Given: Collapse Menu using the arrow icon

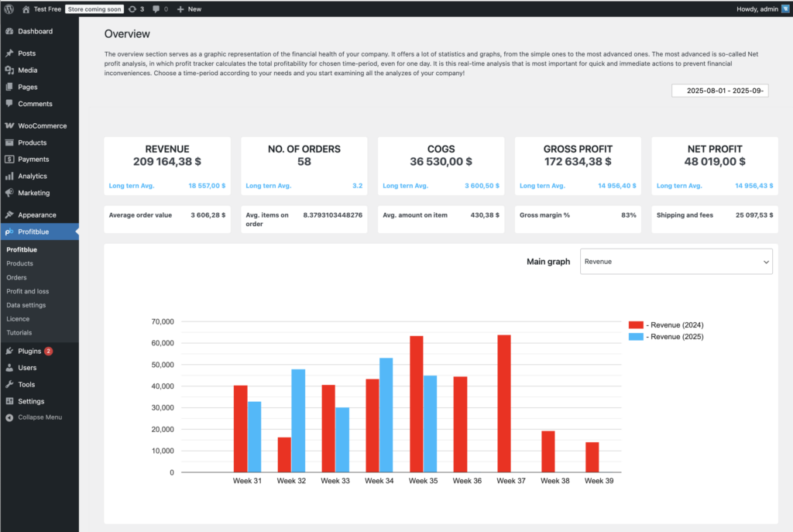Looking at the screenshot, I should point(9,417).
